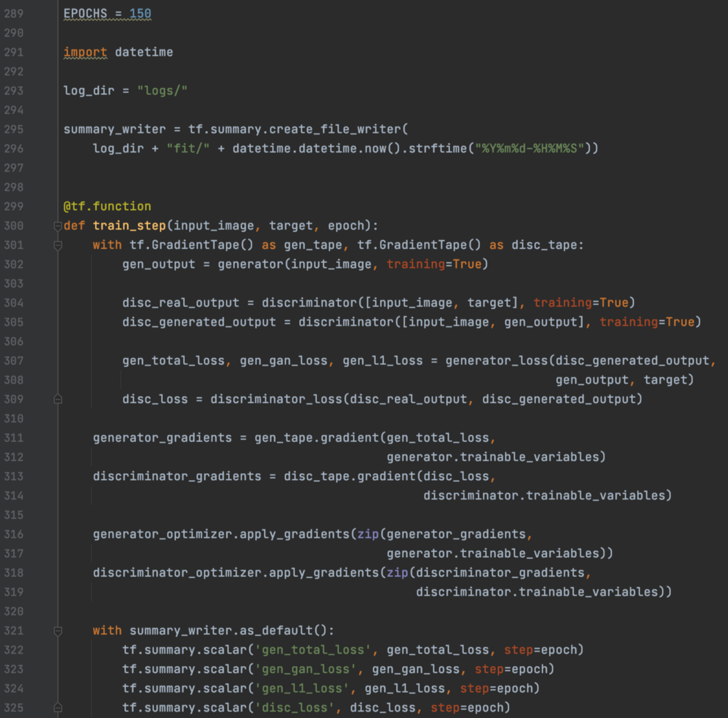Click the train_step function name
Image resolution: width=728 pixels, height=718 pixels.
pos(129,225)
